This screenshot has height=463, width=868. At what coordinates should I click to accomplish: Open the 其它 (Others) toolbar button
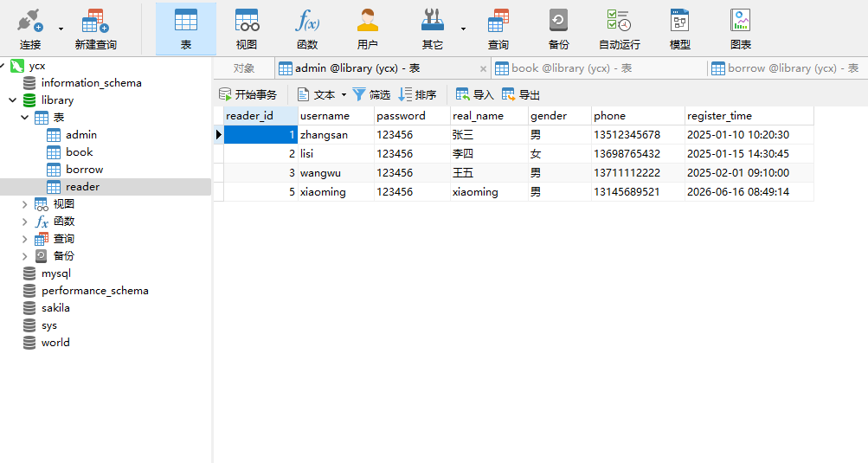pos(433,29)
